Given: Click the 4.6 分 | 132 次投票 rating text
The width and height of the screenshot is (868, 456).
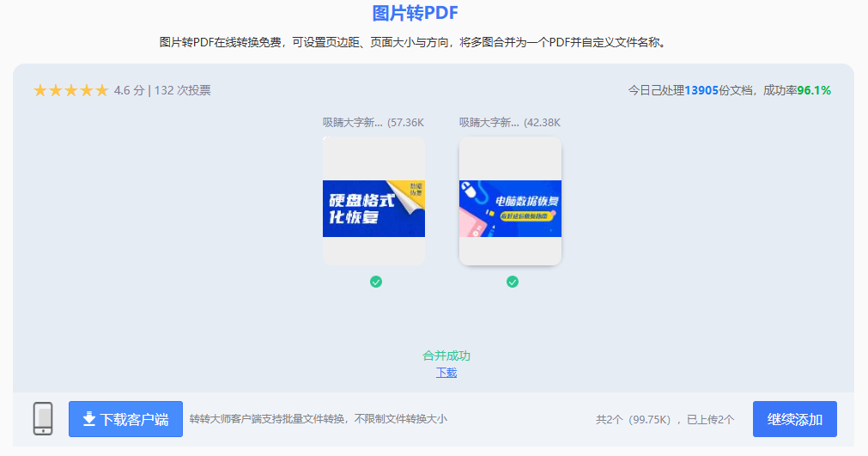Looking at the screenshot, I should [x=162, y=90].
